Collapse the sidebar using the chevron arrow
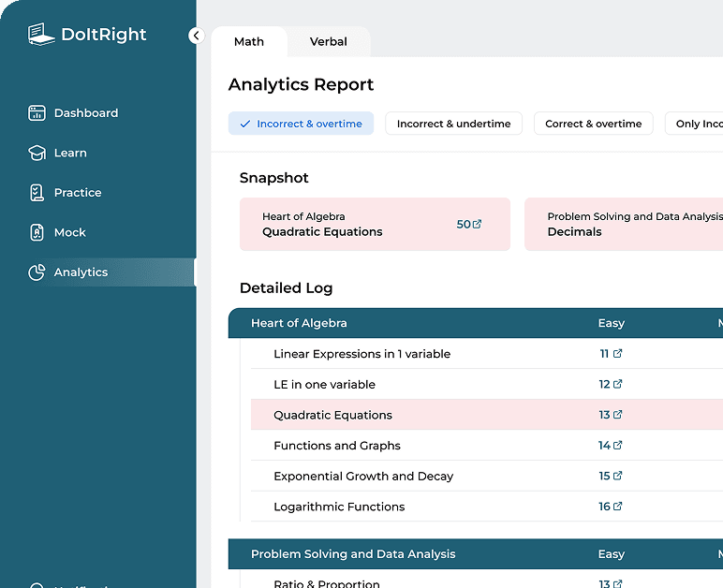Viewport: 723px width, 588px height. [196, 36]
